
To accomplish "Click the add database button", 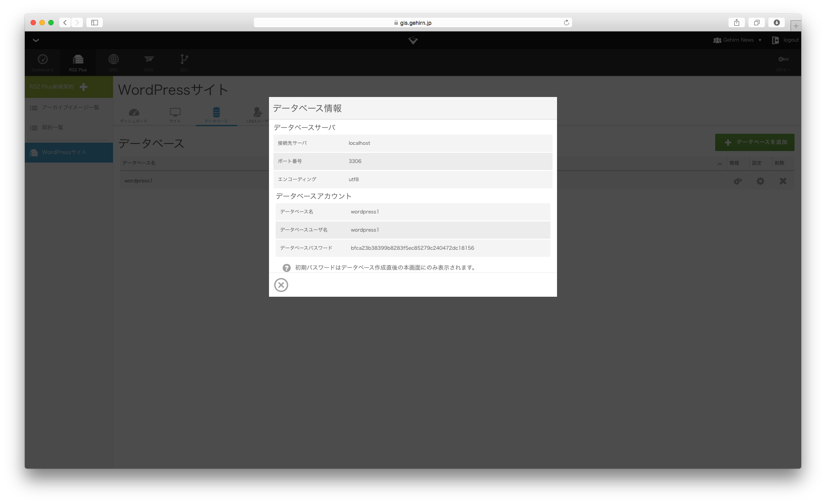I will point(755,142).
